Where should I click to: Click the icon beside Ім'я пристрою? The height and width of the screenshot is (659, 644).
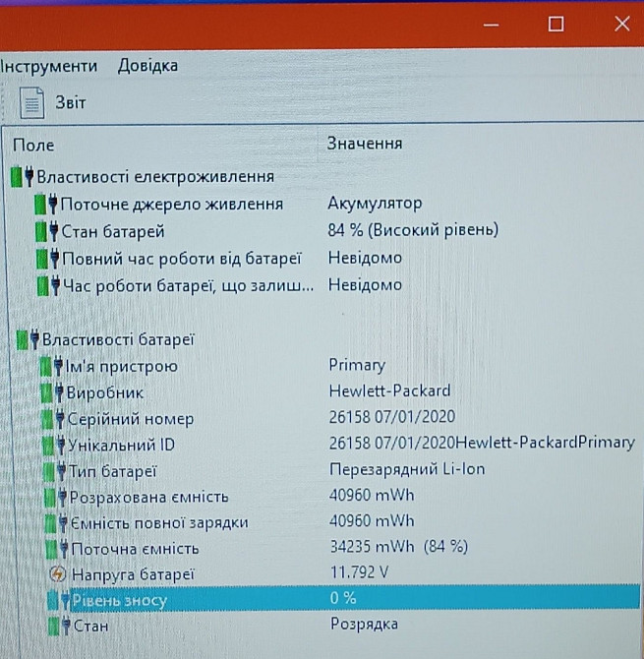click(x=51, y=367)
